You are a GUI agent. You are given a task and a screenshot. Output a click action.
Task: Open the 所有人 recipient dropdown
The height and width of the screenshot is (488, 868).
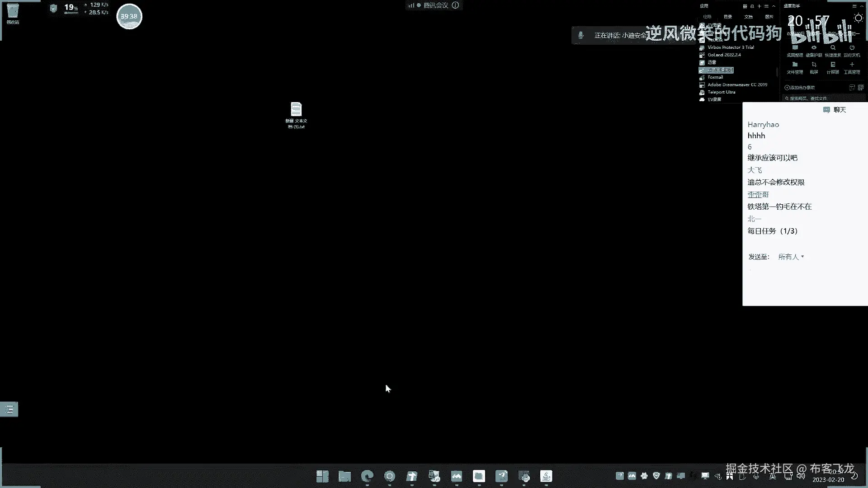[x=791, y=257]
